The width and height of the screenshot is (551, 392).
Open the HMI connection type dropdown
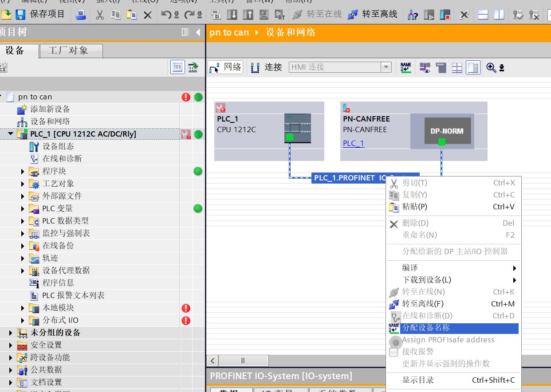pos(386,67)
